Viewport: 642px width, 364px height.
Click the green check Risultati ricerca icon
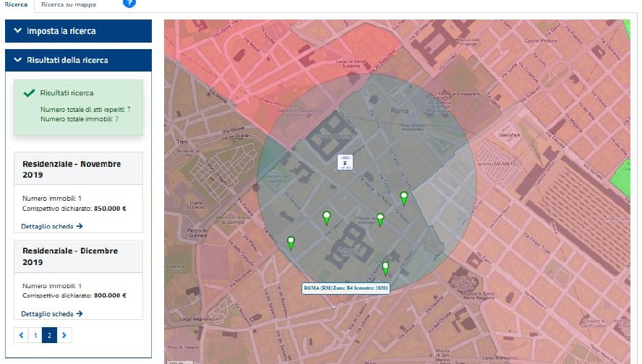tap(29, 93)
